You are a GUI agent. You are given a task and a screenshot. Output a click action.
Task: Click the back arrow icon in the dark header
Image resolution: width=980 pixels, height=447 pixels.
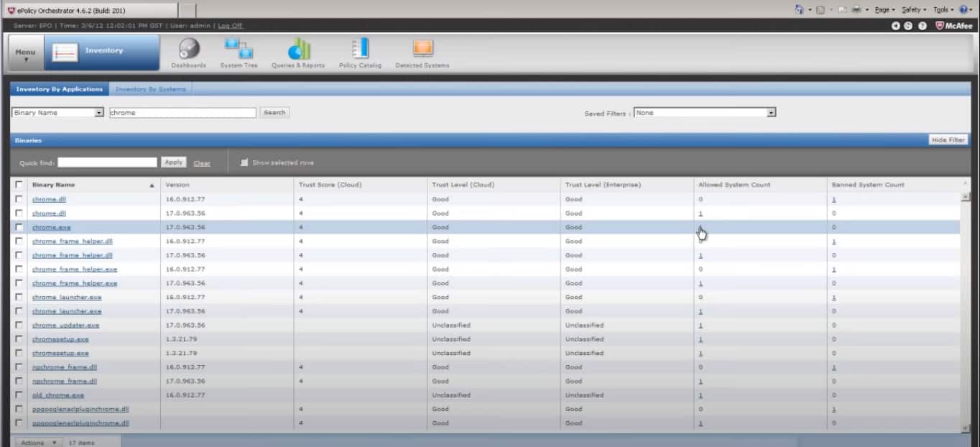tap(896, 26)
